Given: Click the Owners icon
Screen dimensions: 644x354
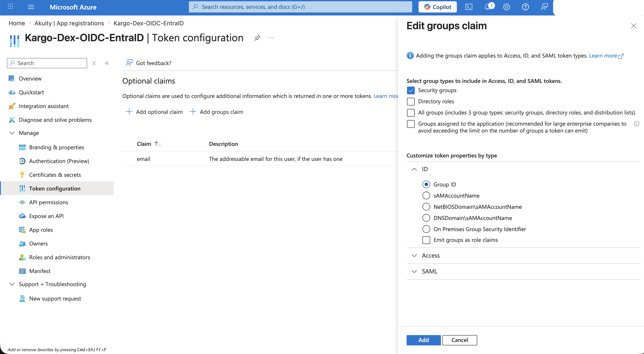Looking at the screenshot, I should coord(22,243).
